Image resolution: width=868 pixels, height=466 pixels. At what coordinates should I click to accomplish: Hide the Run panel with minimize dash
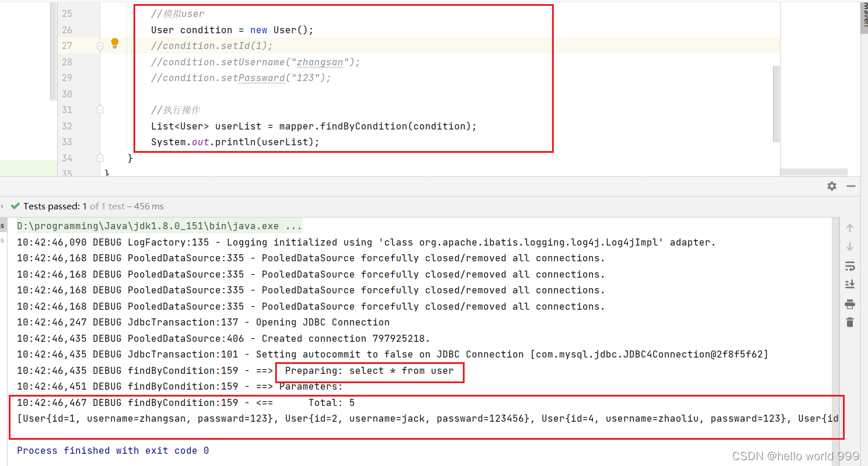pos(851,186)
